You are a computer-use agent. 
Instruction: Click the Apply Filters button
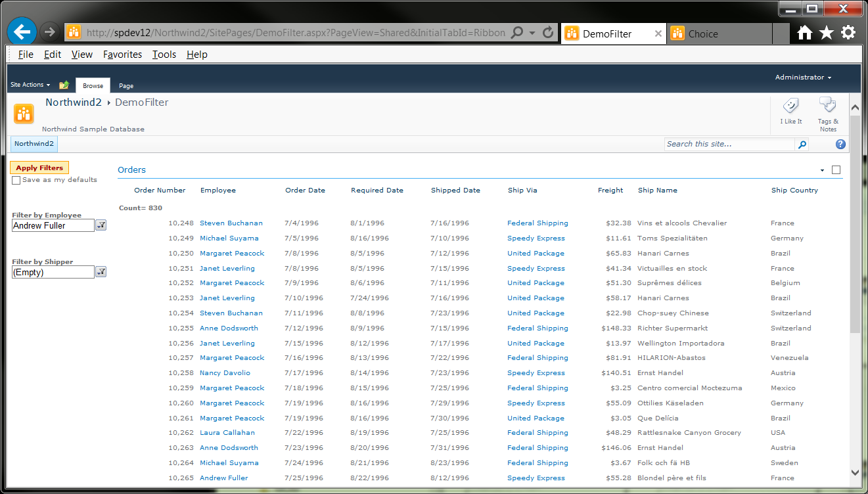[39, 168]
